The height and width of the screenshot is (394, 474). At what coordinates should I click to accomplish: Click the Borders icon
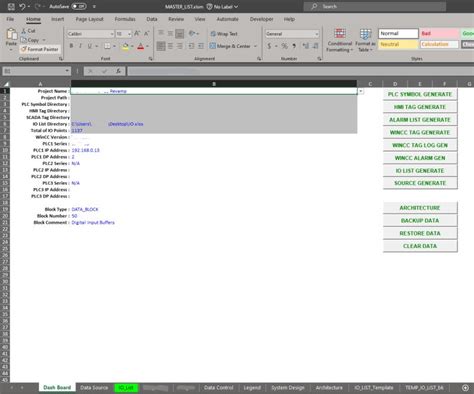click(107, 46)
